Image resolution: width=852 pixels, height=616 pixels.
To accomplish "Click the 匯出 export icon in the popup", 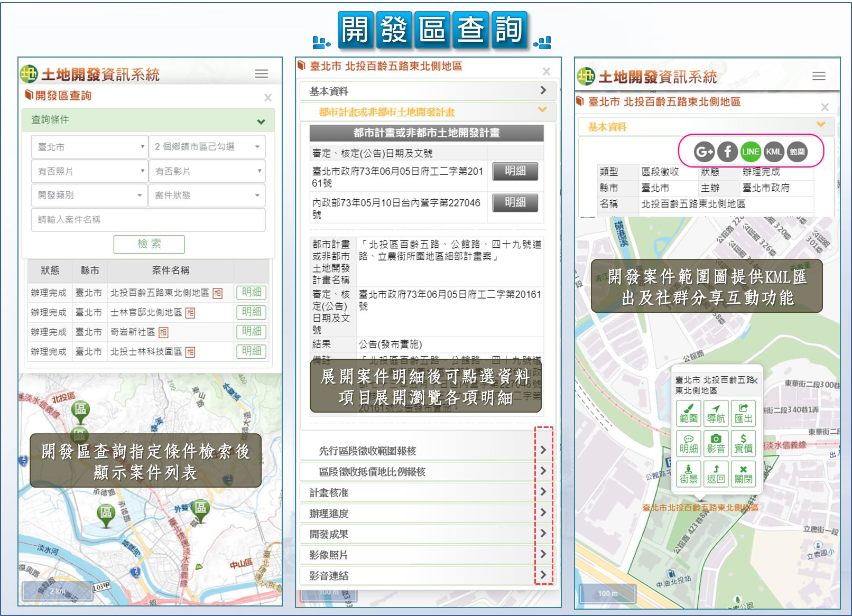I will click(x=743, y=413).
